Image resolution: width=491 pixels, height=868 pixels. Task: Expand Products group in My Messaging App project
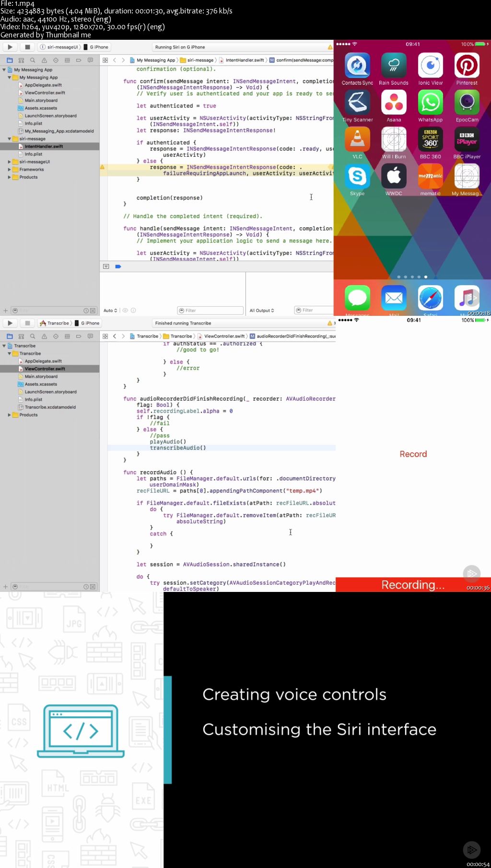(x=10, y=177)
